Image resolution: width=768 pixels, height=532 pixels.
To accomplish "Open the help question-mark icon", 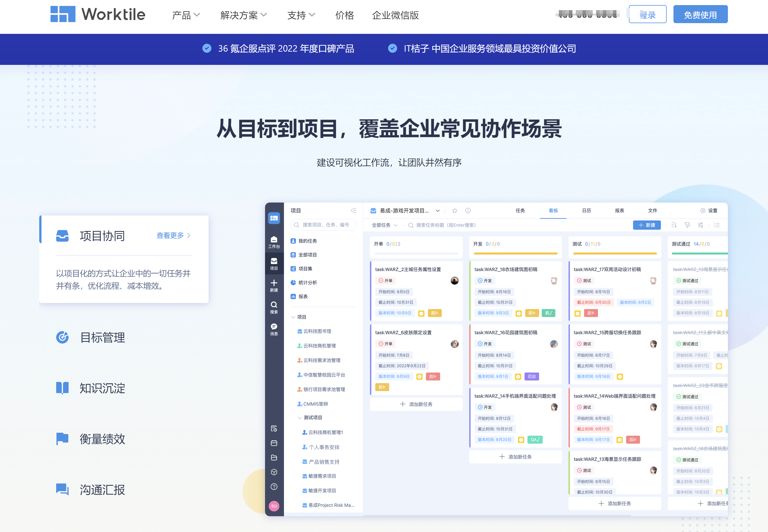I will click(x=274, y=487).
